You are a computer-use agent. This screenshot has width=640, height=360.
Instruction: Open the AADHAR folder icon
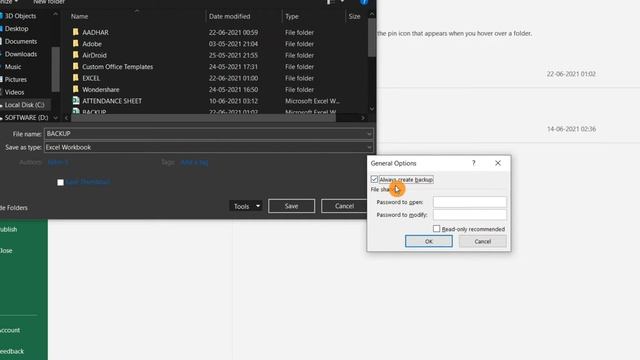pyautogui.click(x=76, y=32)
